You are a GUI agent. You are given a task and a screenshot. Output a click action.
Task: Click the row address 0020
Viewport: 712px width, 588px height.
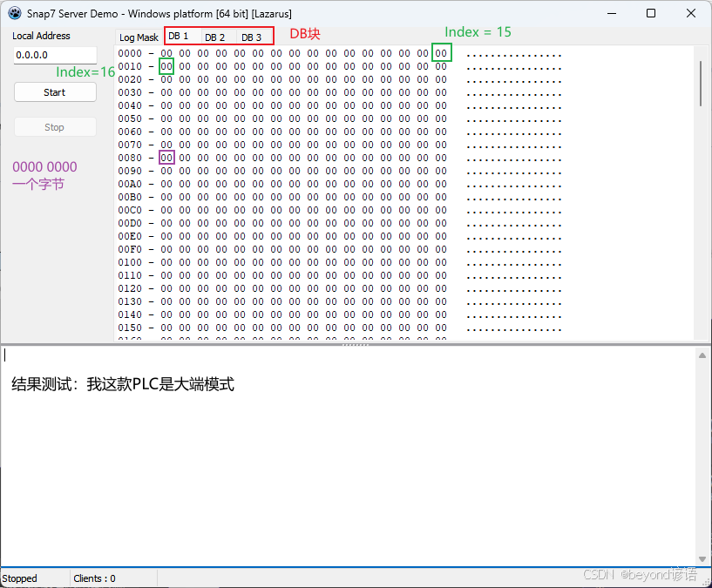[x=130, y=79]
